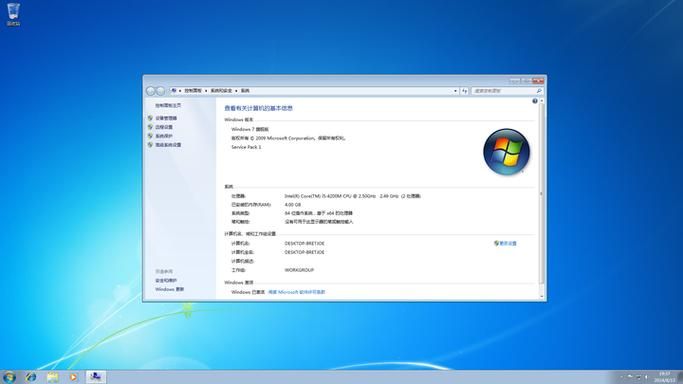Click the System control panel taskbar button
Viewport: 683px width, 384px height.
[x=95, y=377]
